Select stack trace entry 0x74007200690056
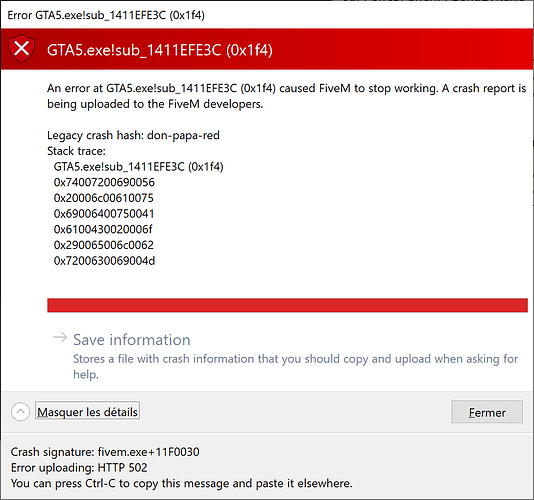This screenshot has width=534, height=500. 104,182
